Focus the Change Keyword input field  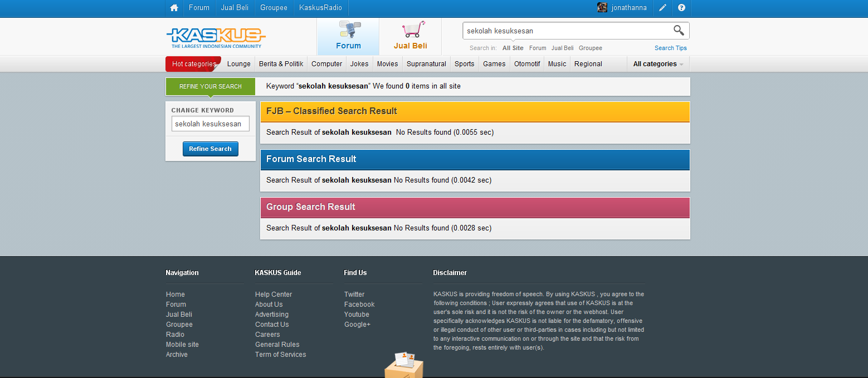click(211, 124)
